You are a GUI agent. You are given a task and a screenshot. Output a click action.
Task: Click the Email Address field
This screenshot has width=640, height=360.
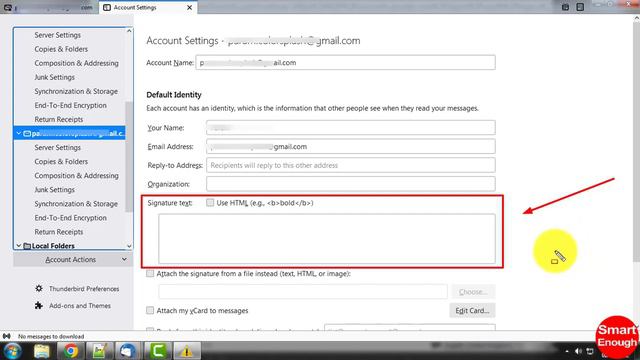351,147
